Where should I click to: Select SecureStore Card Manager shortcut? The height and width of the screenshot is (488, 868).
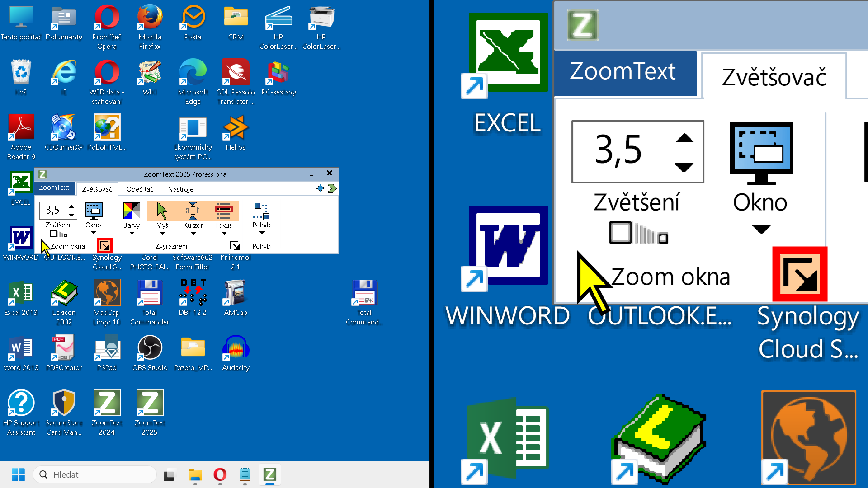click(x=64, y=412)
